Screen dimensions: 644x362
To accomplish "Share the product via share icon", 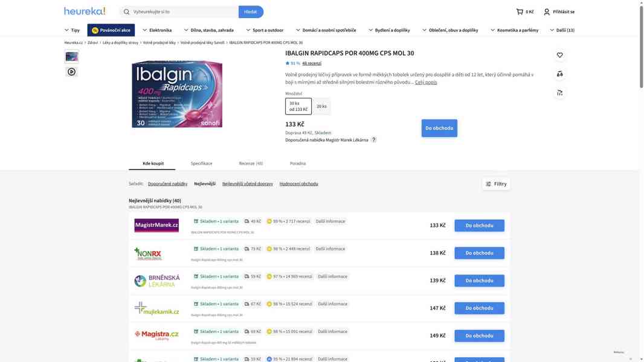I will coord(558,91).
